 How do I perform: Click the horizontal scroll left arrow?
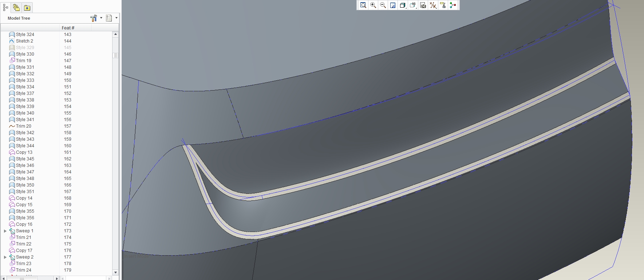3,278
